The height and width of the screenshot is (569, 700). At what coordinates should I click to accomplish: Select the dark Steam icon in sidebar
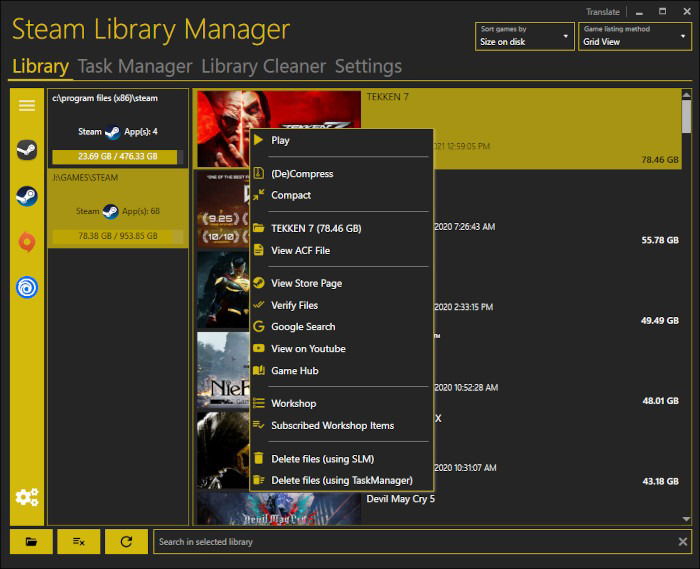click(27, 150)
